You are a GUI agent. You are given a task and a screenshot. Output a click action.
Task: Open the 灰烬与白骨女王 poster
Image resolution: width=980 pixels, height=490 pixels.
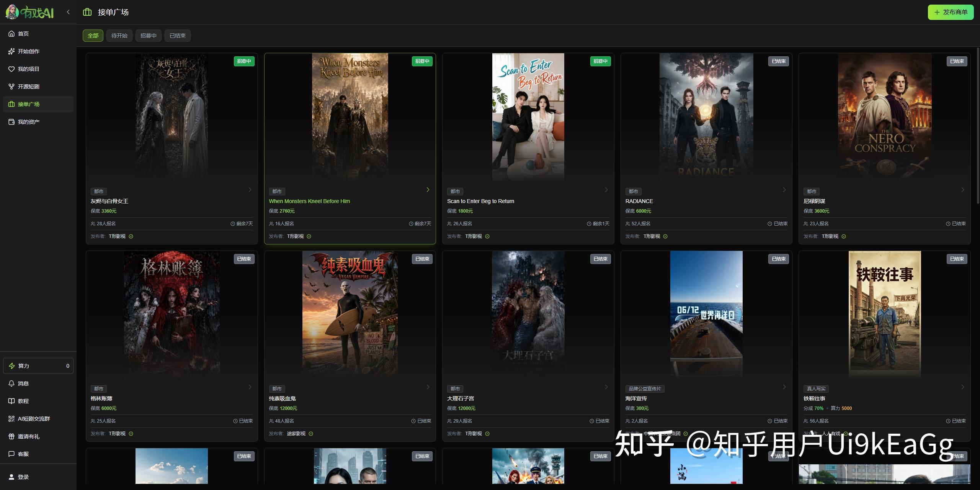pyautogui.click(x=171, y=117)
